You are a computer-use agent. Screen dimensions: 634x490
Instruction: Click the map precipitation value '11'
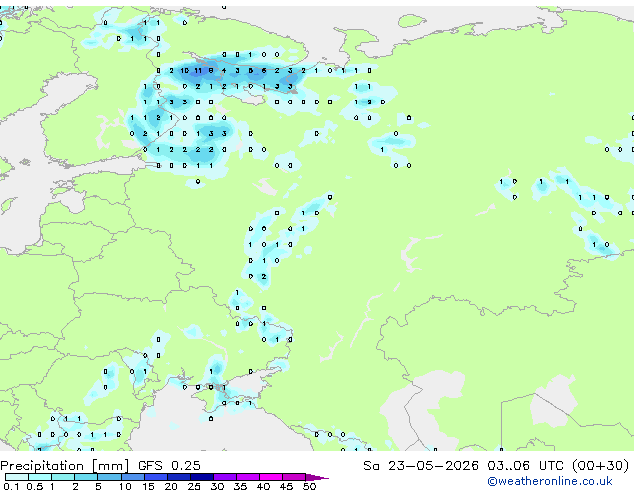(x=198, y=71)
